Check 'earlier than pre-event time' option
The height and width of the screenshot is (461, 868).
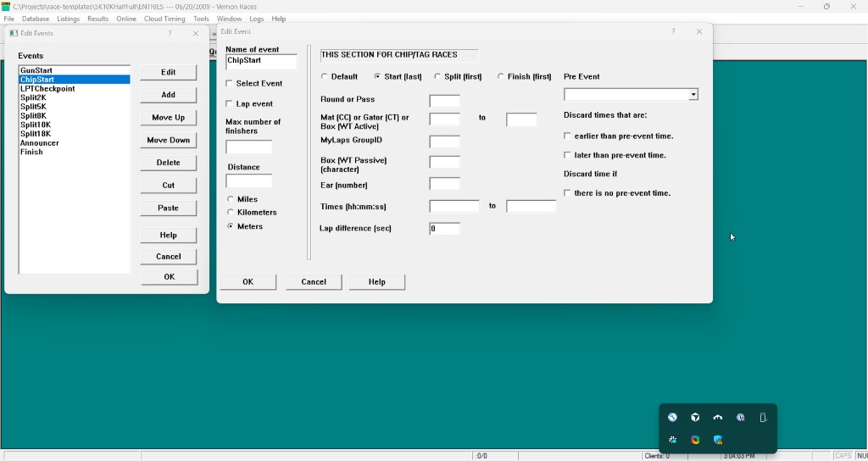click(567, 136)
